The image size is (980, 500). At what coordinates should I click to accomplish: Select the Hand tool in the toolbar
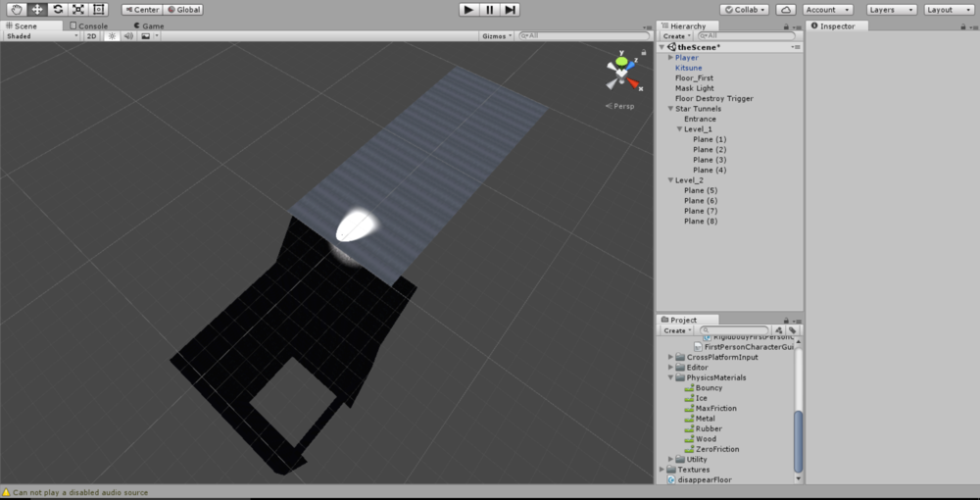click(x=17, y=9)
